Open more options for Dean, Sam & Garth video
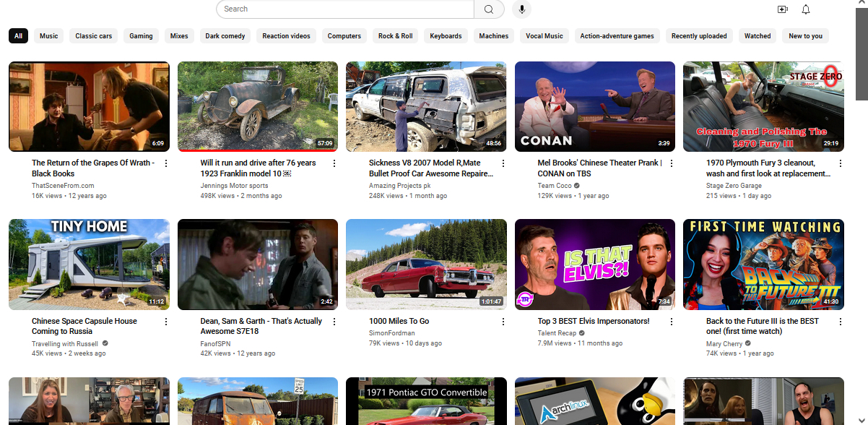 point(334,322)
